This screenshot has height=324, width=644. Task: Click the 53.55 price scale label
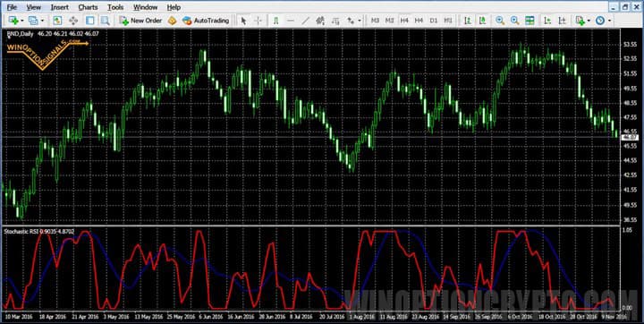click(x=631, y=44)
